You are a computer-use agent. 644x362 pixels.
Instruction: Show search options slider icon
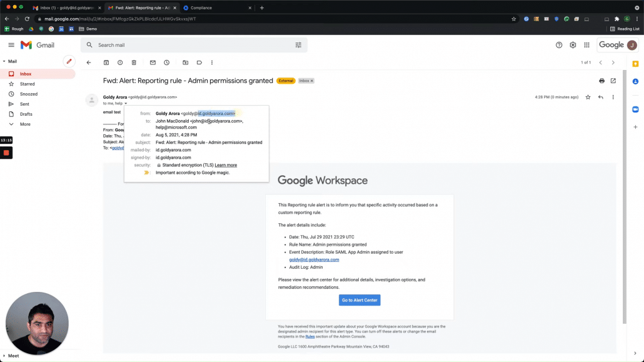tap(298, 45)
